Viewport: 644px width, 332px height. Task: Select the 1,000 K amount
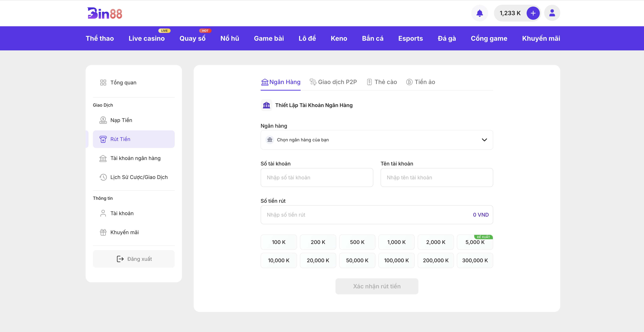[x=396, y=242]
